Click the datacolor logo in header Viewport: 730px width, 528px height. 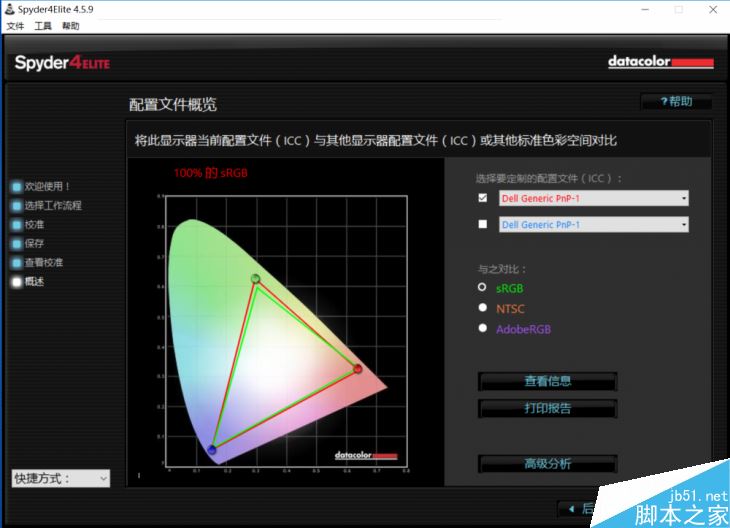(661, 61)
